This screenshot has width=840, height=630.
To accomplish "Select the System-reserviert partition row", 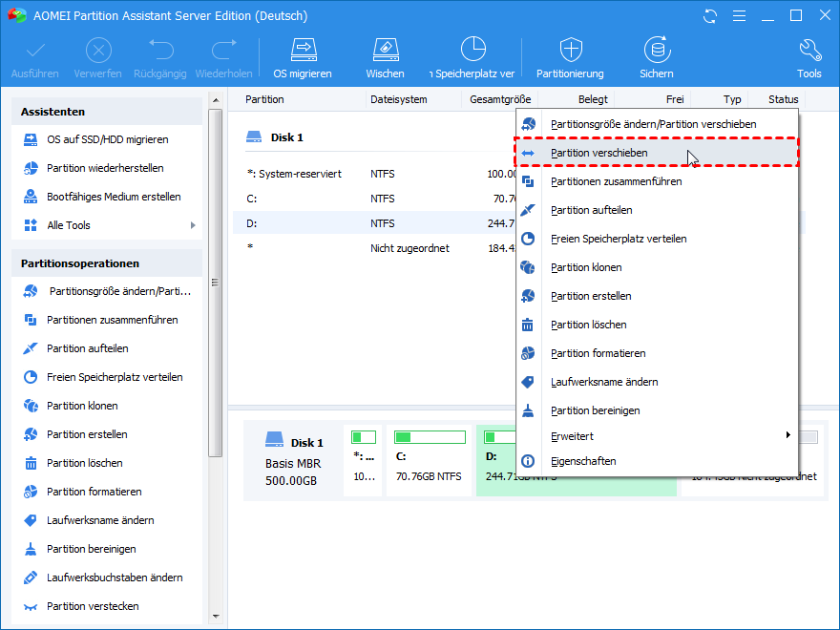I will (375, 174).
